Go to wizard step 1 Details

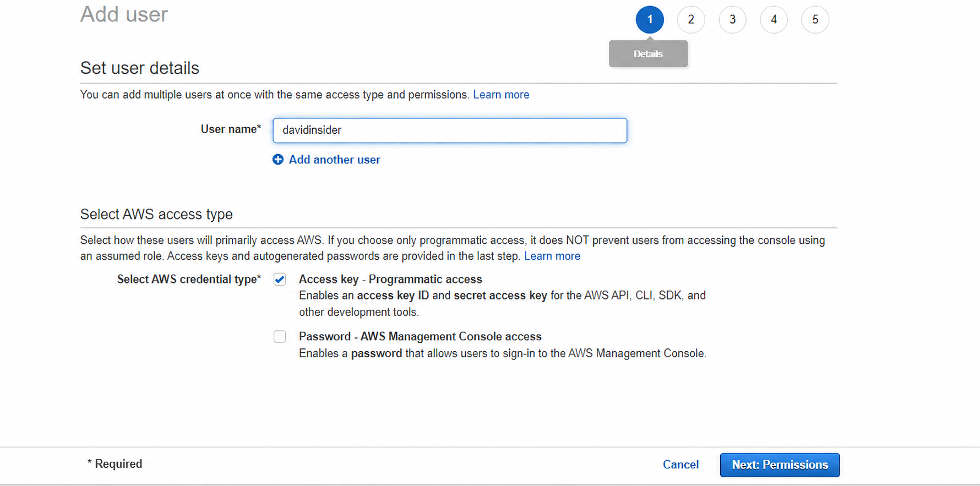click(650, 20)
